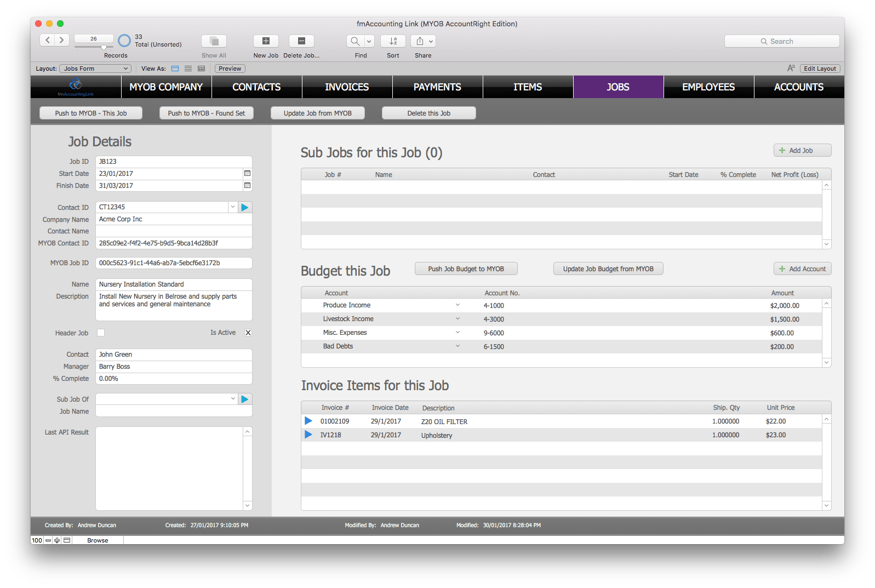Click Update Job from MYOB button
Screen dimensions: 875x588
(x=318, y=113)
